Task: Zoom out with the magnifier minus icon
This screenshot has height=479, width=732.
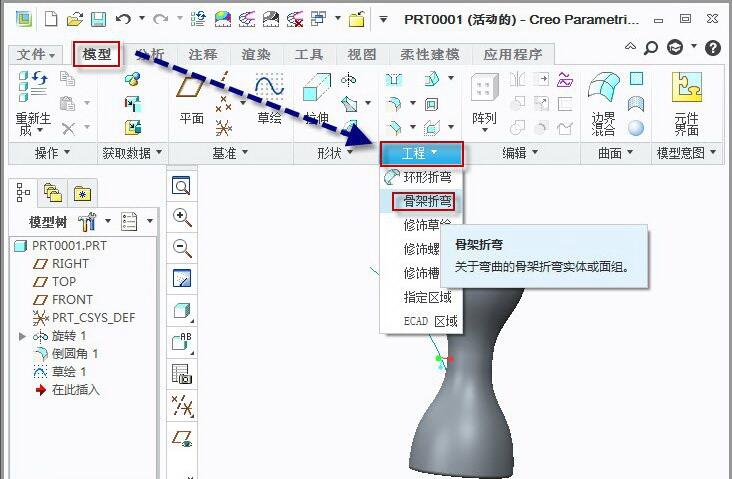Action: (x=182, y=247)
